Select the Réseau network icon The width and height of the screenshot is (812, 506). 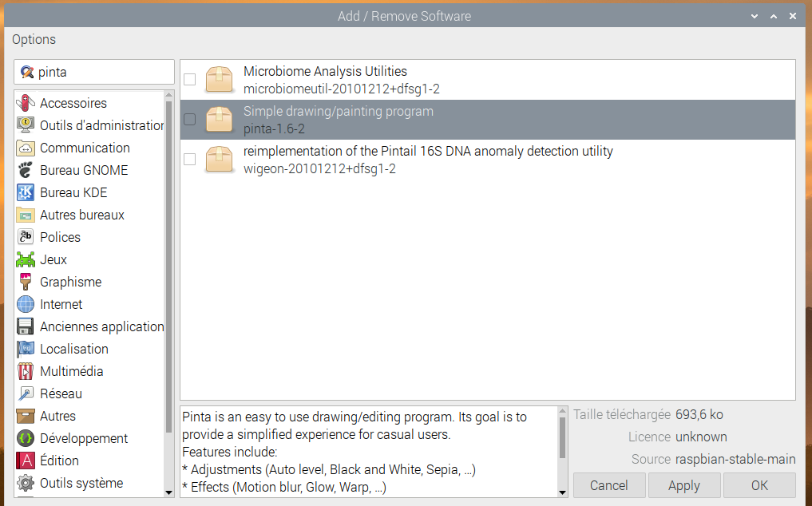[26, 393]
